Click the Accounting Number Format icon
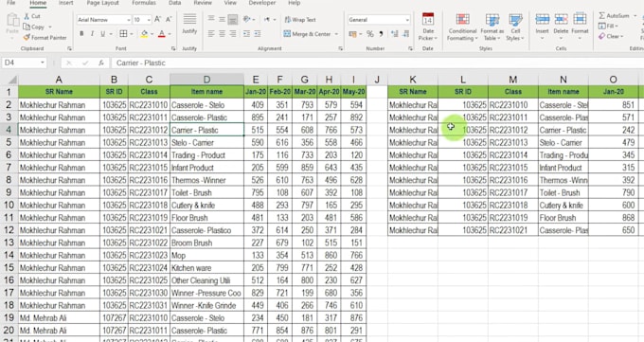Image resolution: width=644 pixels, height=342 pixels. pyautogui.click(x=352, y=34)
